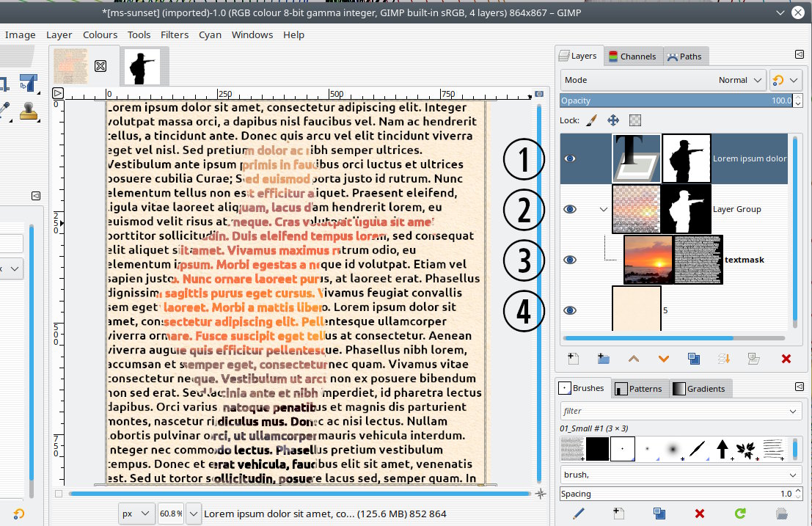Screen dimensions: 812x526
Task: Open the zoom percentage dropdown
Action: [x=193, y=514]
